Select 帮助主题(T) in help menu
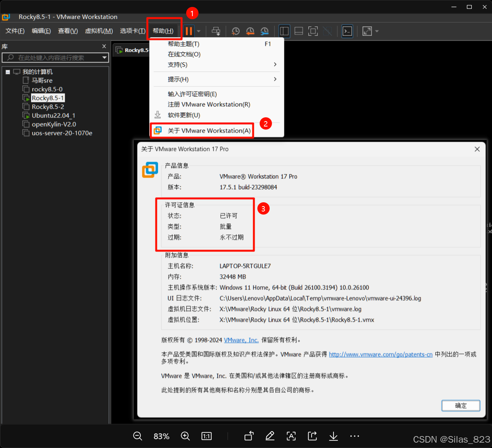The width and height of the screenshot is (492, 448). click(x=217, y=44)
